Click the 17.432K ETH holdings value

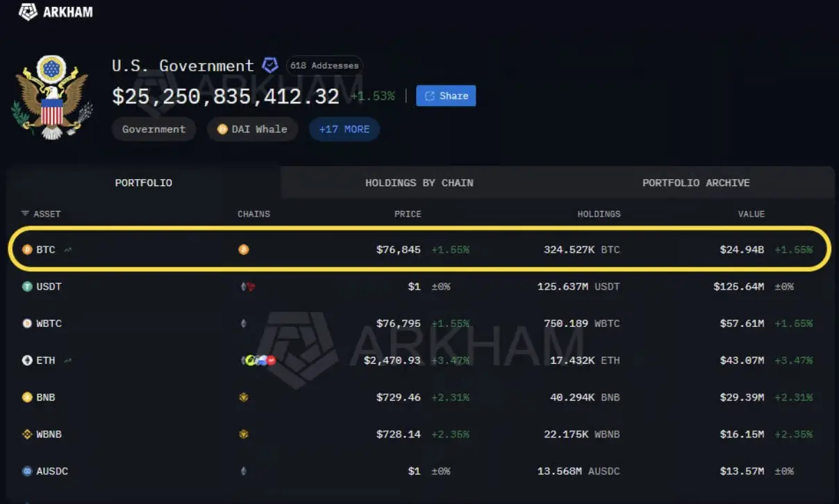(585, 360)
